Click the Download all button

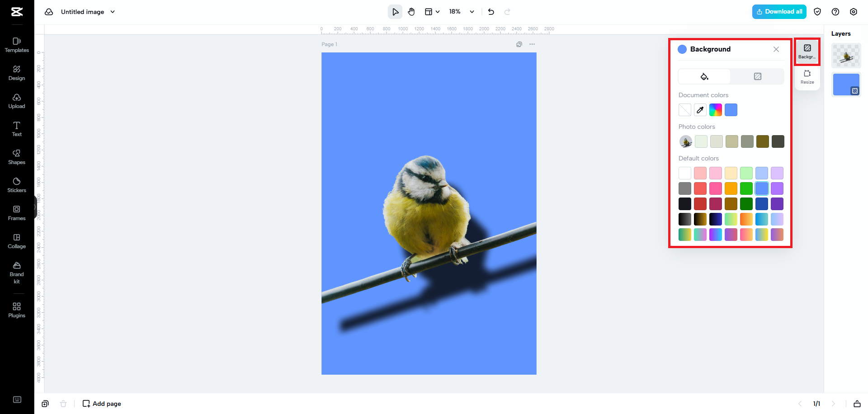(779, 12)
